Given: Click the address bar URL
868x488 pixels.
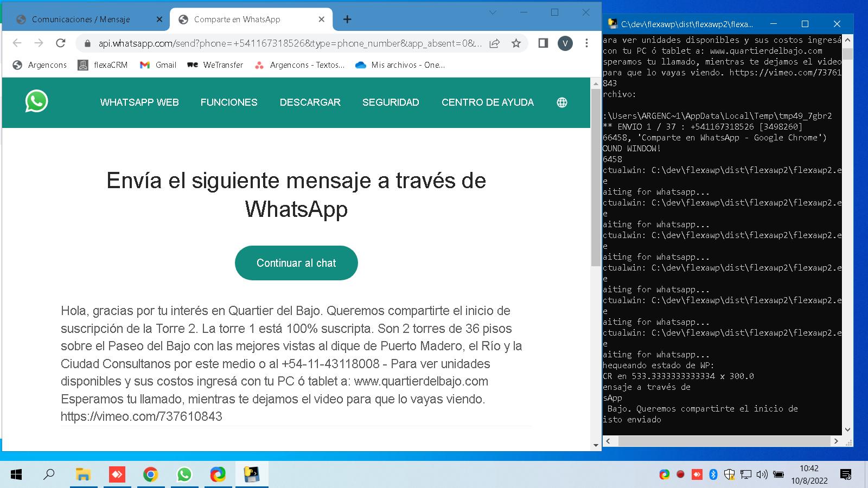Looking at the screenshot, I should pos(290,43).
